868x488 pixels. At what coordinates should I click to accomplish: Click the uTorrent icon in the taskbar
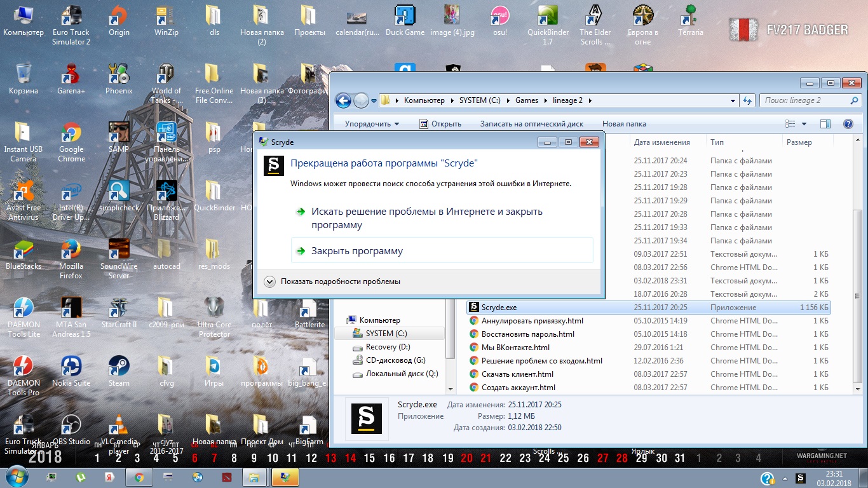[x=81, y=477]
